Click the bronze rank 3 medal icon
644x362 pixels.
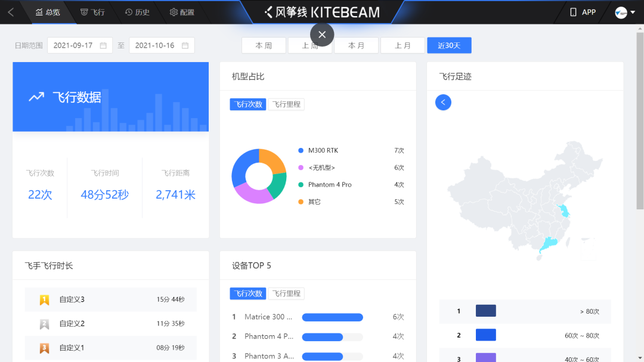44,348
